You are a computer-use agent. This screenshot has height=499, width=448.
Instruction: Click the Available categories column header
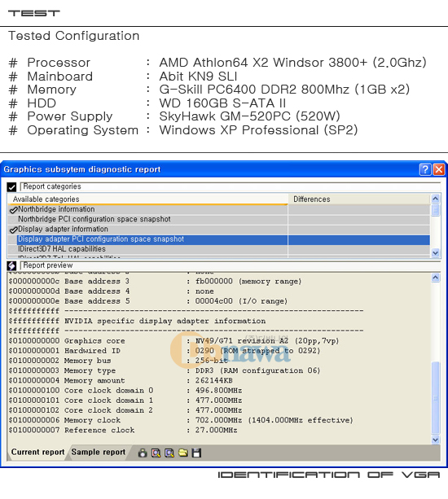coord(147,199)
